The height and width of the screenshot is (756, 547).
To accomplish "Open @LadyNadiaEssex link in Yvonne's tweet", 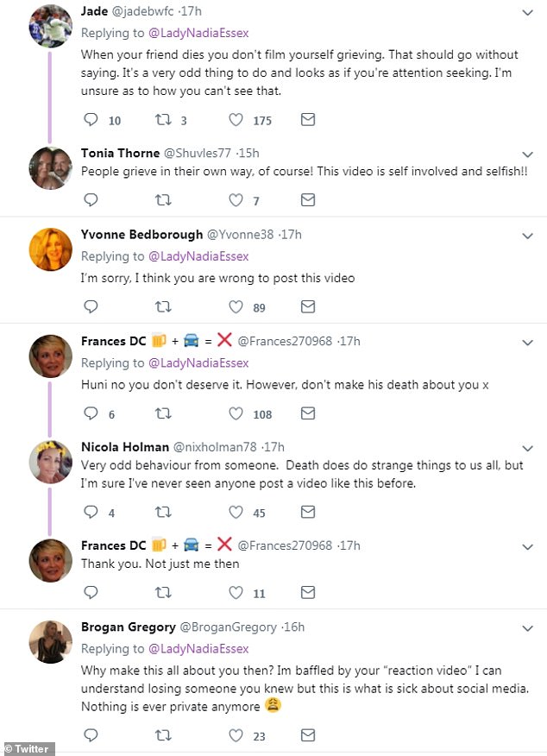I will [198, 256].
